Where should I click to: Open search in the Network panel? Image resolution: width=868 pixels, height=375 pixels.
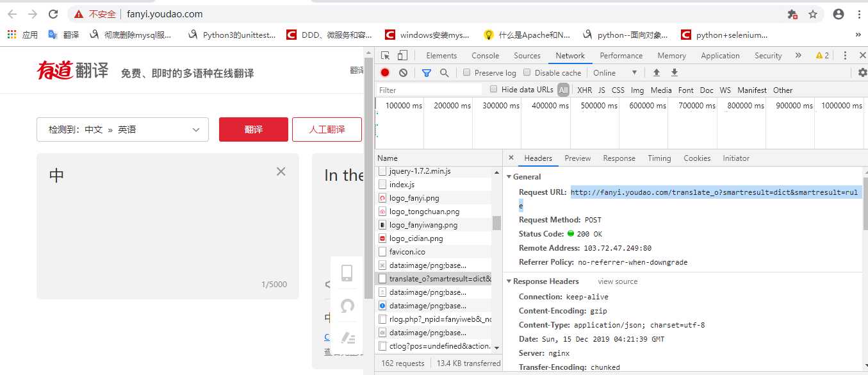pos(445,72)
